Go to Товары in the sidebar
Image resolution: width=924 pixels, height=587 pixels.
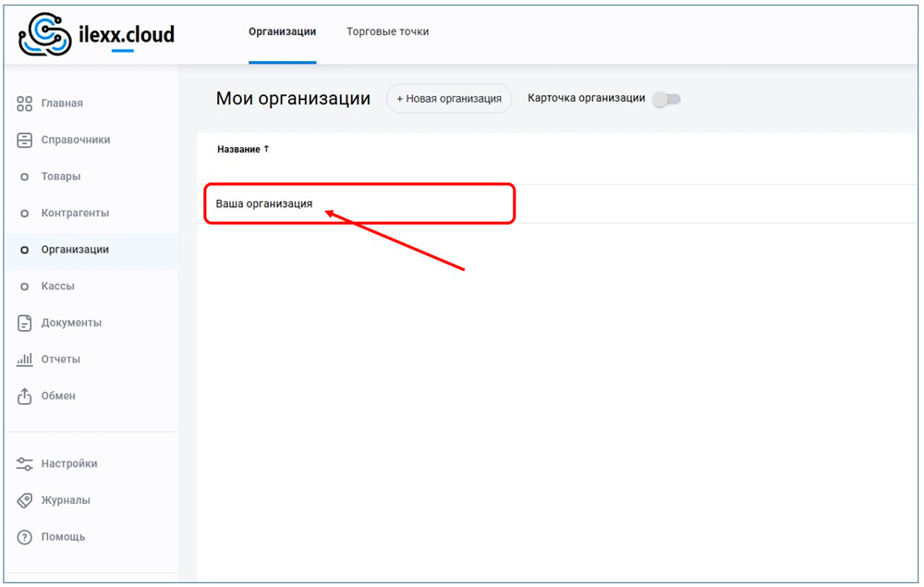(61, 177)
